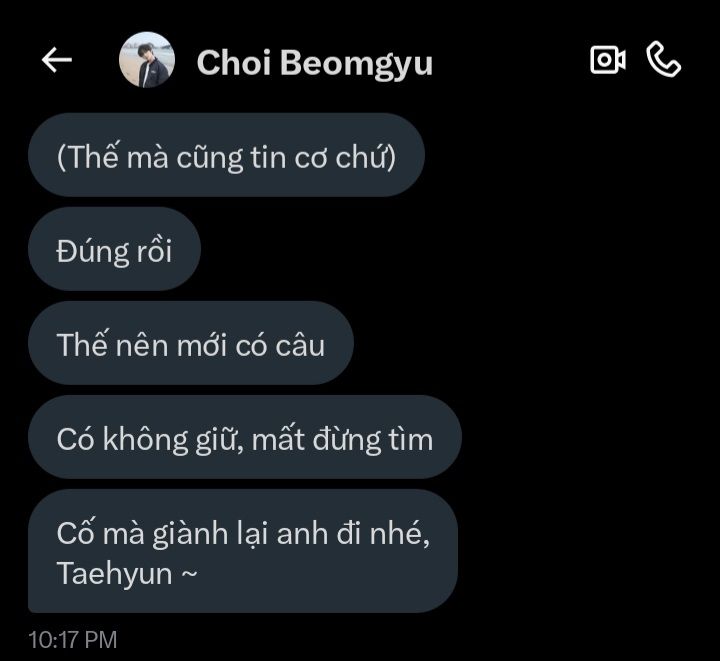720x661 pixels.
Task: Start a voice call with the phone icon
Action: tap(664, 59)
